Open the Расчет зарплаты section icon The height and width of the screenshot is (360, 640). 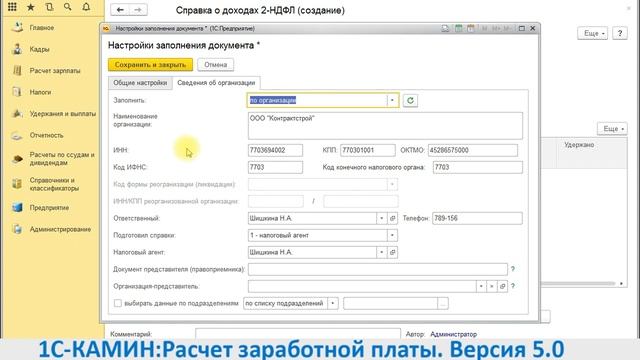point(17,71)
